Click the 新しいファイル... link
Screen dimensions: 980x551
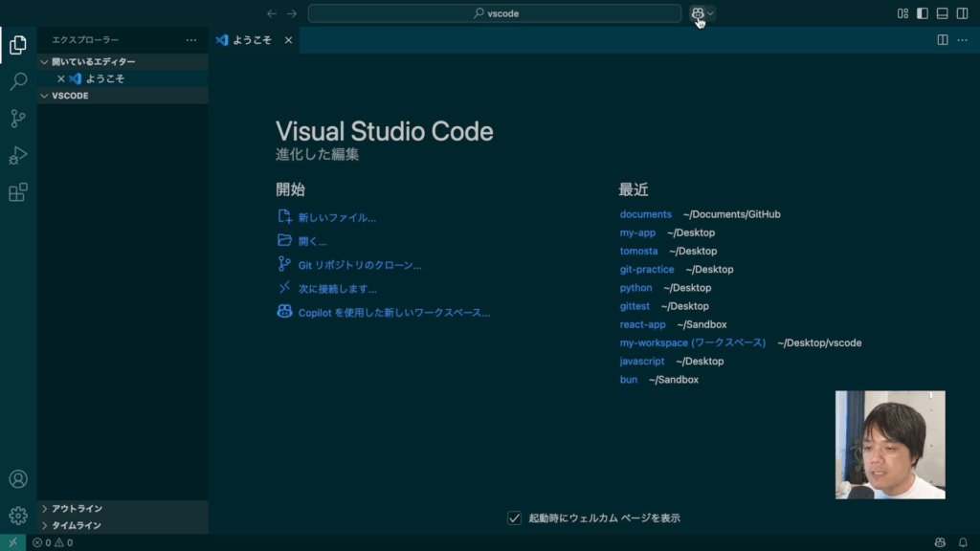pyautogui.click(x=337, y=217)
